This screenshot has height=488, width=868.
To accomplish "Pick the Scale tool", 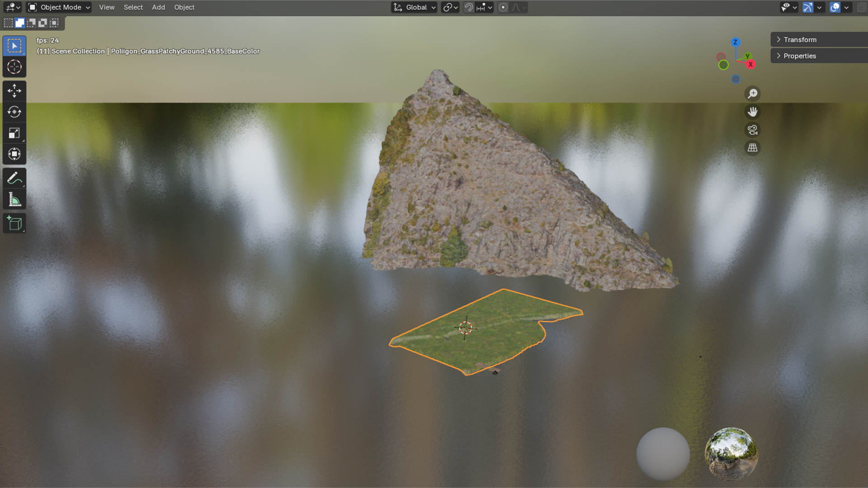I will (x=14, y=133).
